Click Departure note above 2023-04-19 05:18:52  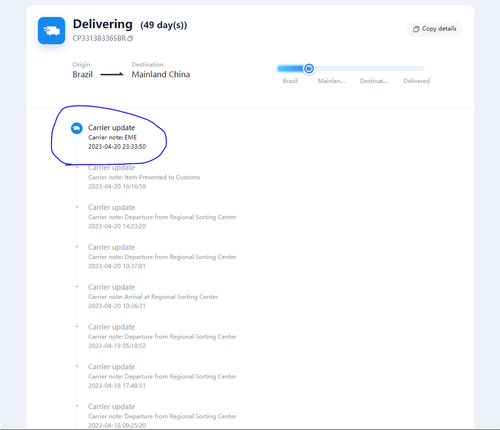point(162,337)
